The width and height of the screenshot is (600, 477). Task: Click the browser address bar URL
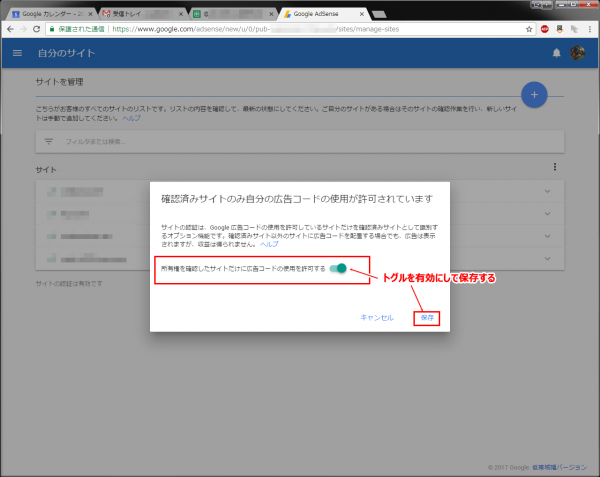point(250,30)
